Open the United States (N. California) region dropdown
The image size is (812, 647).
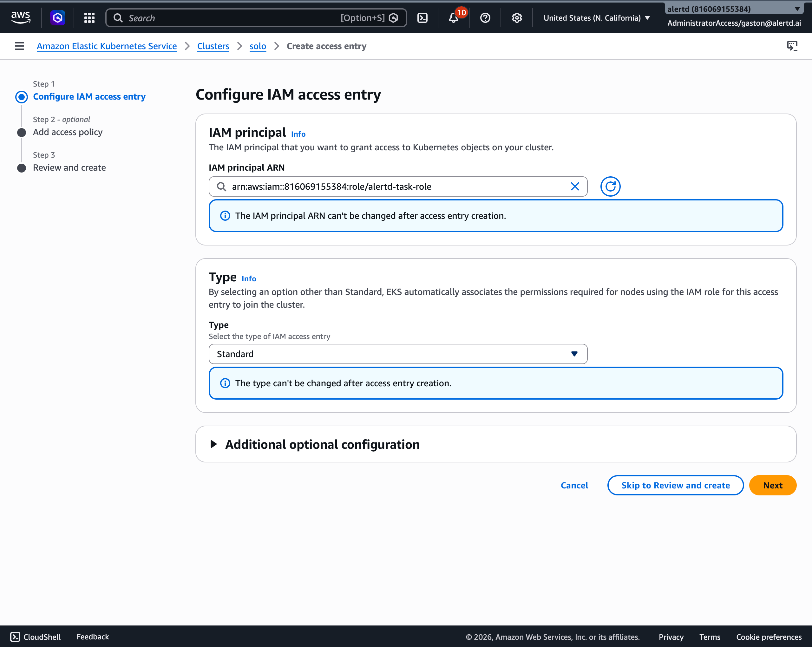click(x=597, y=18)
